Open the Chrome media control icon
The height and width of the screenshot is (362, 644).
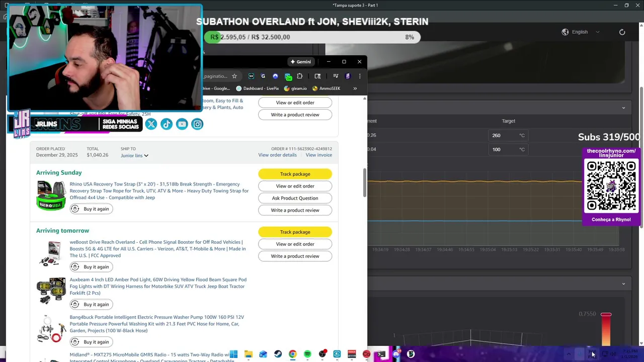click(x=336, y=76)
